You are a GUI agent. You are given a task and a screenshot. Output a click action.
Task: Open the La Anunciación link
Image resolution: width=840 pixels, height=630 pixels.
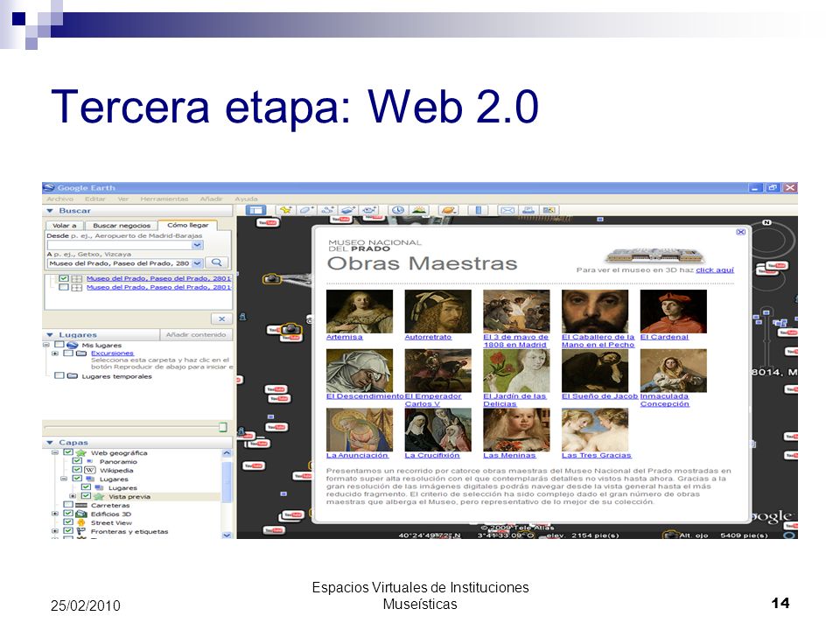pyautogui.click(x=357, y=455)
